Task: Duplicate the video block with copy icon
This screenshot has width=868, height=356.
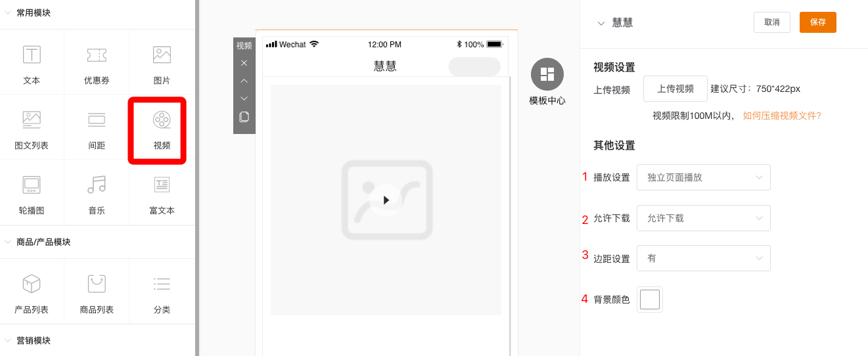Action: tap(244, 116)
